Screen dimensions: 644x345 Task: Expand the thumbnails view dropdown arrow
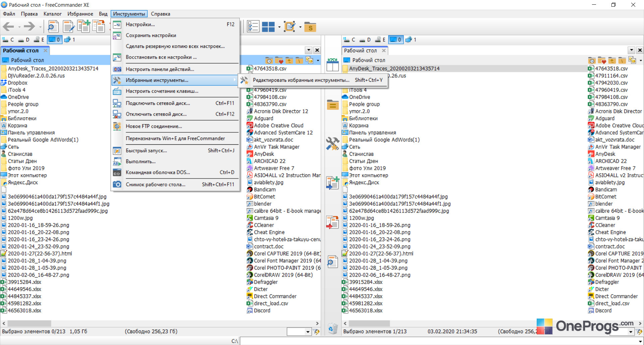pyautogui.click(x=279, y=27)
